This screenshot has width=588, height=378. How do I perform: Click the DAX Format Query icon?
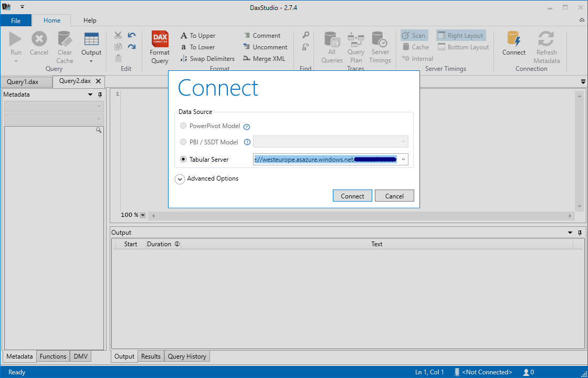160,39
